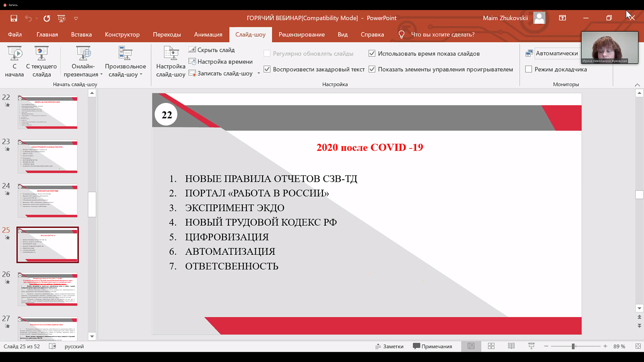Toggle Использовать время показа слайдов checkbox
Viewport: 644px width, 362px height.
coord(372,53)
